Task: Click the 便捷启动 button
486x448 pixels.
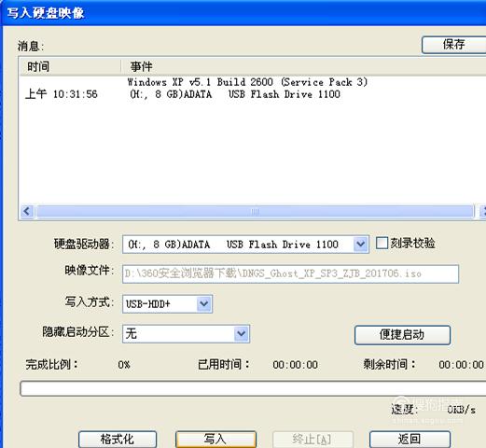Action: pos(402,335)
